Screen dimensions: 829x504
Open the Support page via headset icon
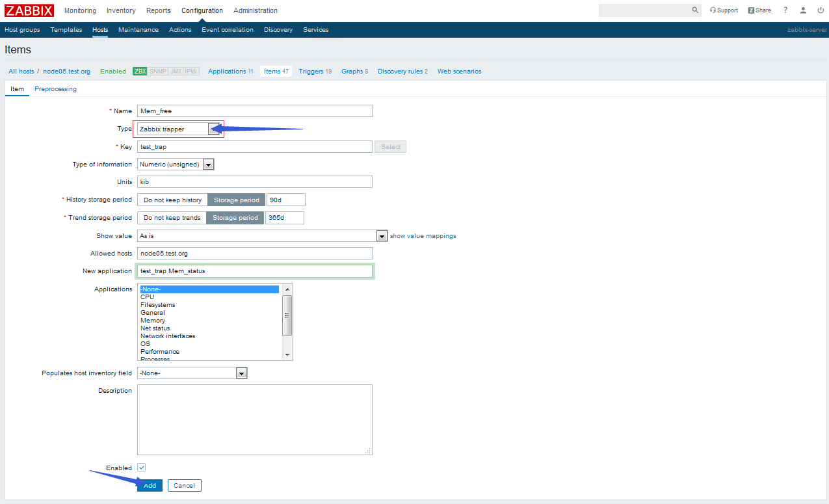723,10
